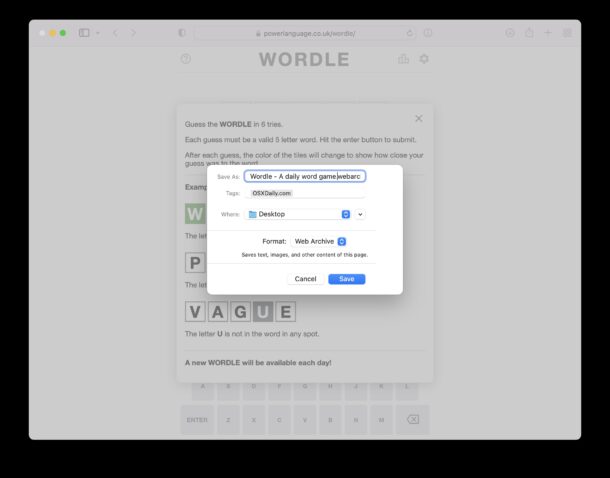Click the Tags field with OSXDaily.com
Viewport: 610px width, 478px height.
point(306,193)
